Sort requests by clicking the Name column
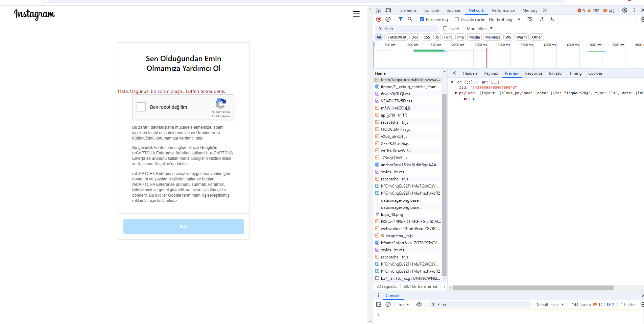The width and height of the screenshot is (644, 324). pos(408,73)
